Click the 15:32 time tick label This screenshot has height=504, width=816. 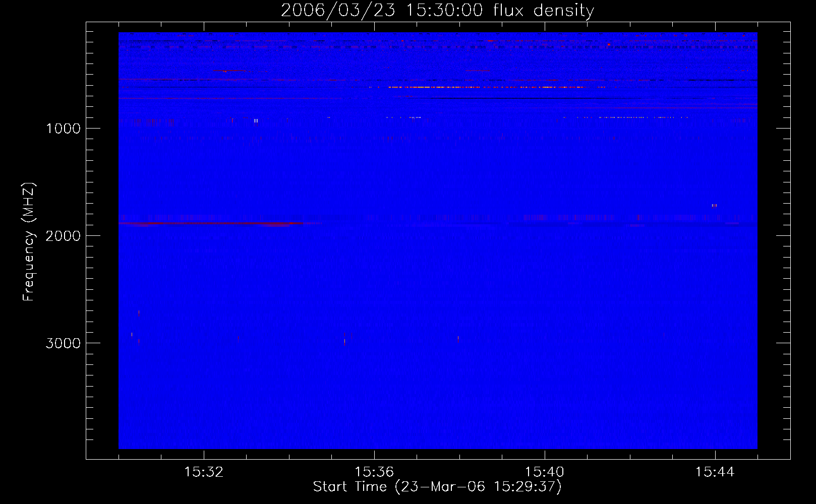pyautogui.click(x=204, y=472)
